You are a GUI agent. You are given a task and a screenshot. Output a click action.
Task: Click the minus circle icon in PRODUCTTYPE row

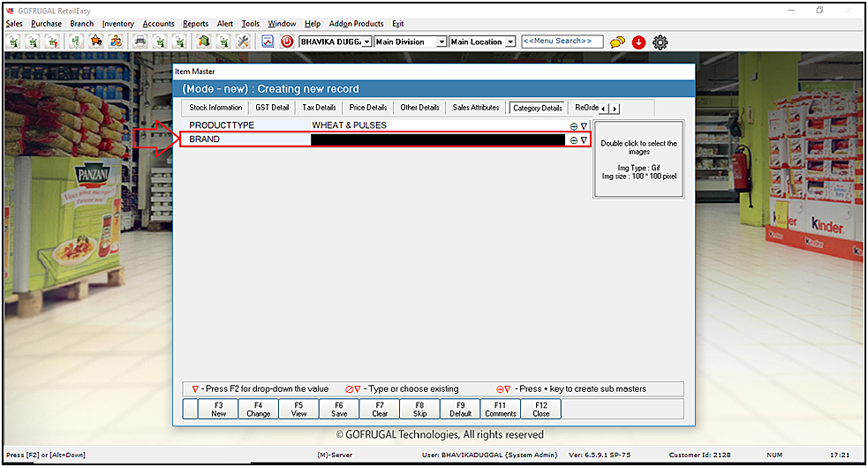pyautogui.click(x=573, y=126)
